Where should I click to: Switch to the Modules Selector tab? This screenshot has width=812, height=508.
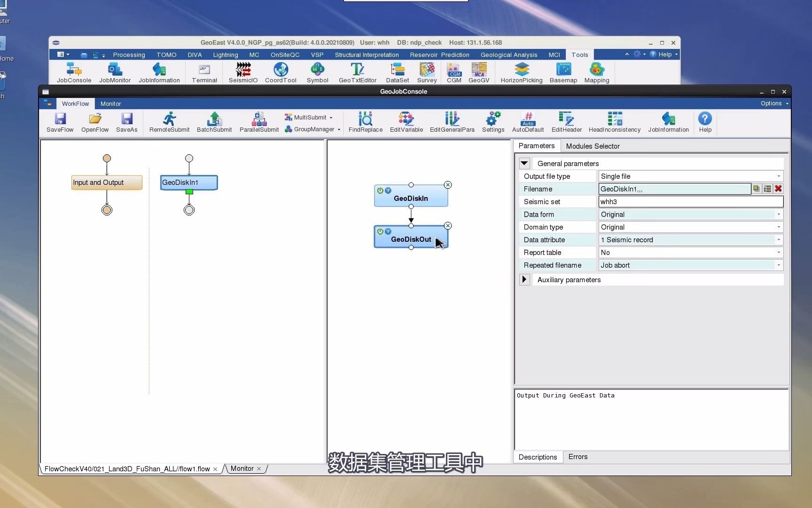593,146
